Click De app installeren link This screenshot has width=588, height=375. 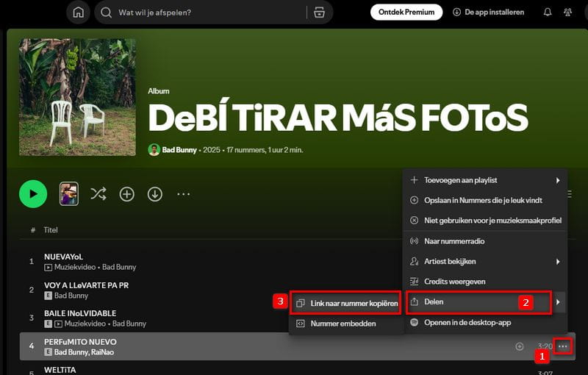tap(488, 12)
